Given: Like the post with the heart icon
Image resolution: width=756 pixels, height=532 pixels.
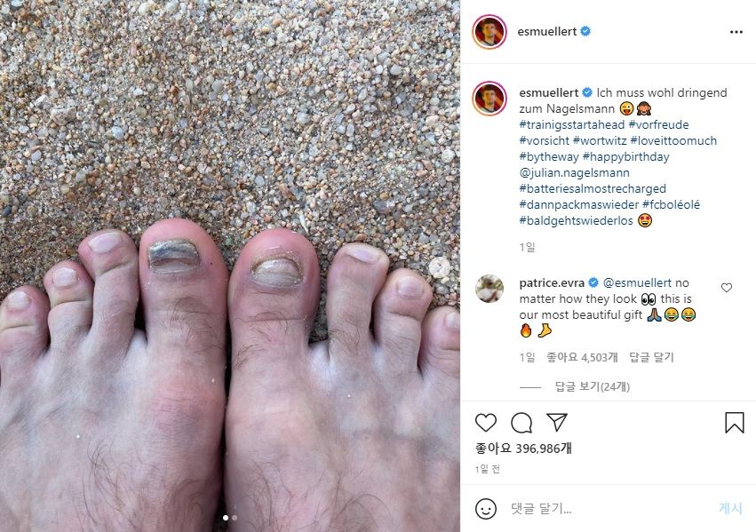Looking at the screenshot, I should tap(486, 423).
